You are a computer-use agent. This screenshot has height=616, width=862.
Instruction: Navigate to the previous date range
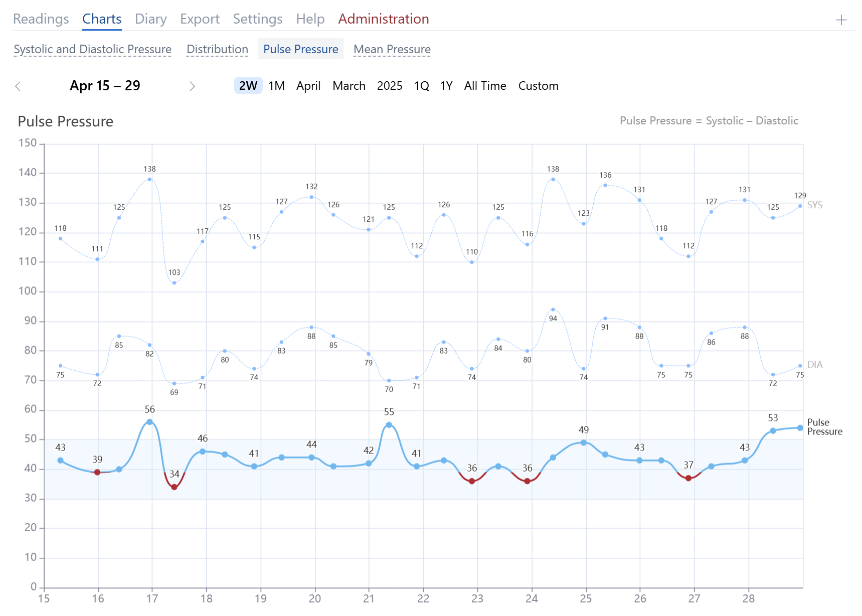18,86
